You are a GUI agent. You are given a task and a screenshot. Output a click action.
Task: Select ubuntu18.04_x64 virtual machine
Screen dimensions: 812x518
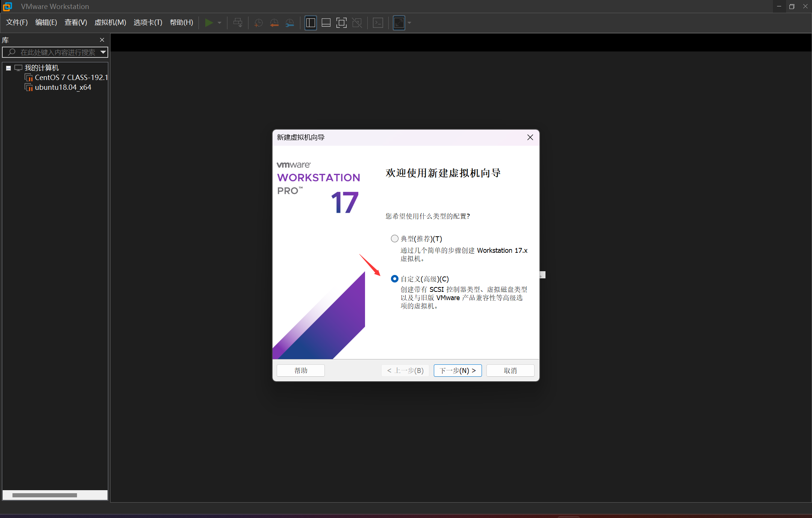(63, 87)
